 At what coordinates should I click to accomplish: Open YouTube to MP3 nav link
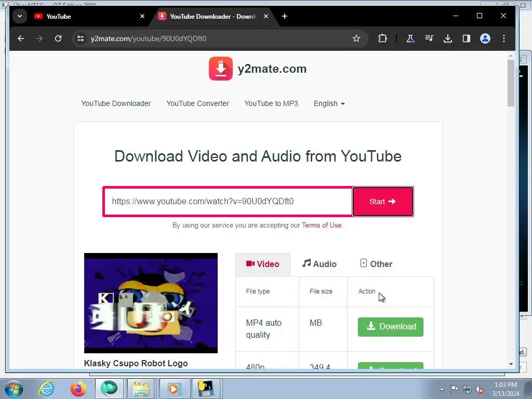coord(271,103)
